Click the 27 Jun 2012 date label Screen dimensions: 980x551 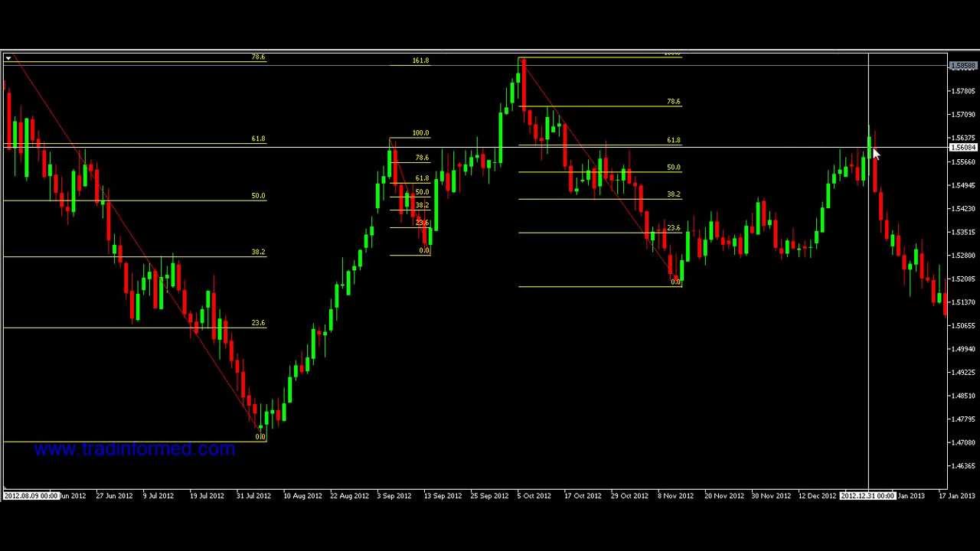click(116, 496)
